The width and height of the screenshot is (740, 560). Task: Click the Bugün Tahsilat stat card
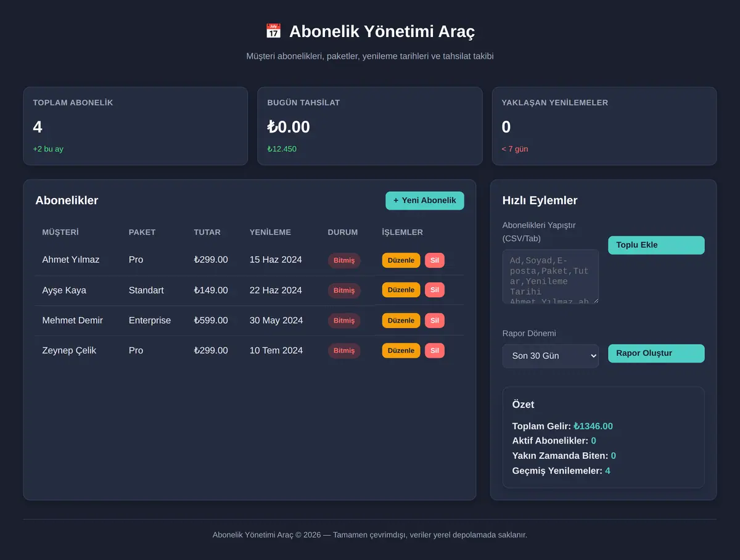pyautogui.click(x=370, y=126)
